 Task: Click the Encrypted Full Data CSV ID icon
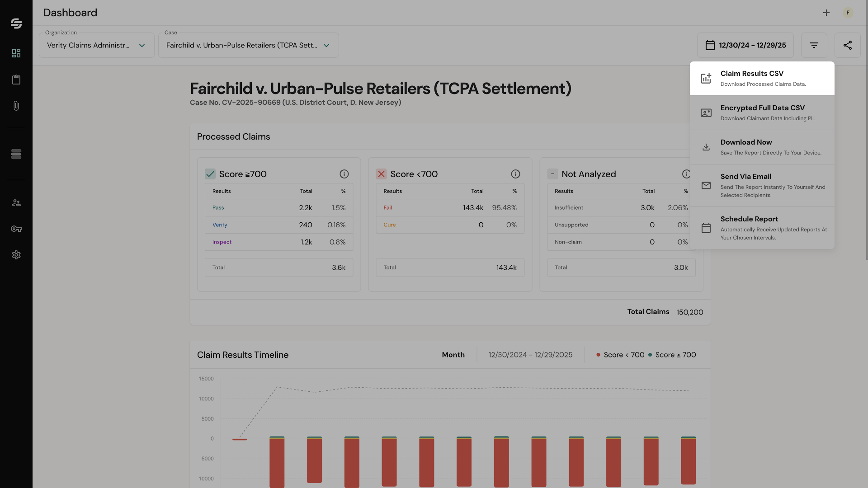point(706,113)
